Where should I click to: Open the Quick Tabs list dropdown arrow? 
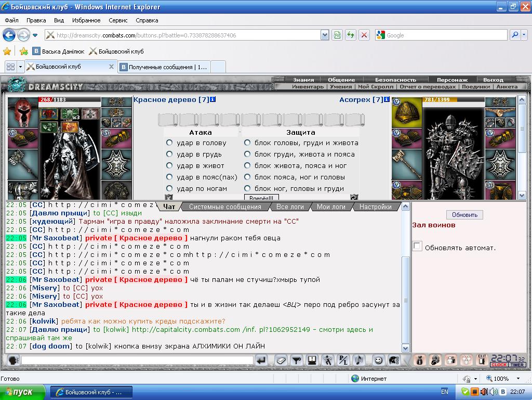(20, 67)
